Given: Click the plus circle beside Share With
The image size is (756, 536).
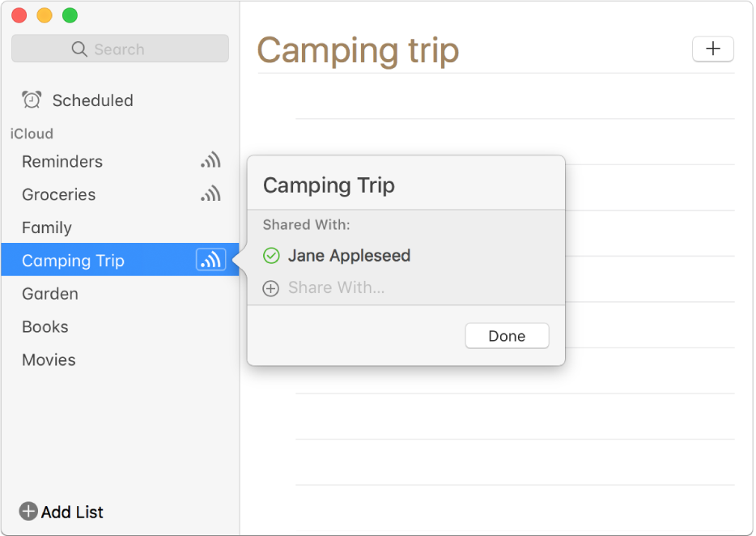Looking at the screenshot, I should tap(271, 288).
